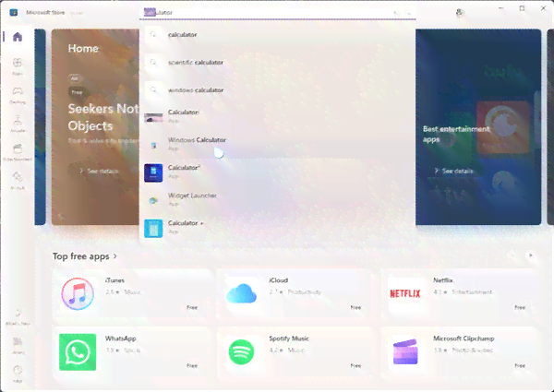Click the magnifier icon in the search box
554x392 pixels.
pyautogui.click(x=409, y=13)
